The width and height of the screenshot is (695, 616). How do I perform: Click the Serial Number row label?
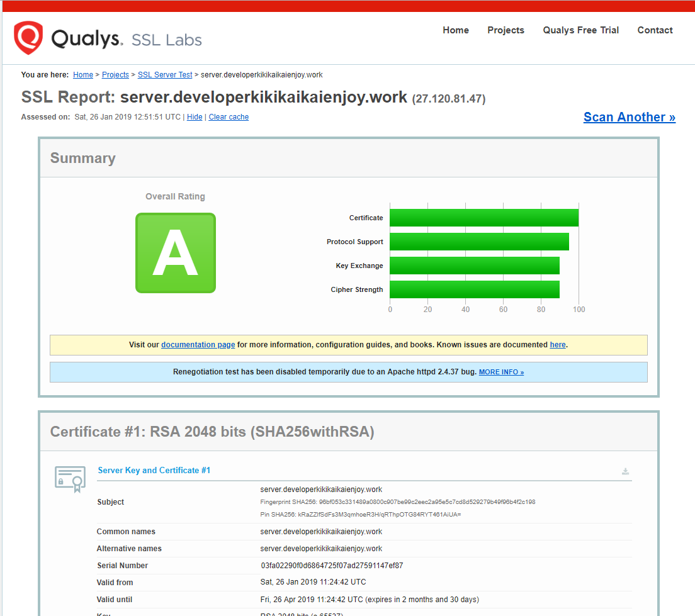pos(122,566)
